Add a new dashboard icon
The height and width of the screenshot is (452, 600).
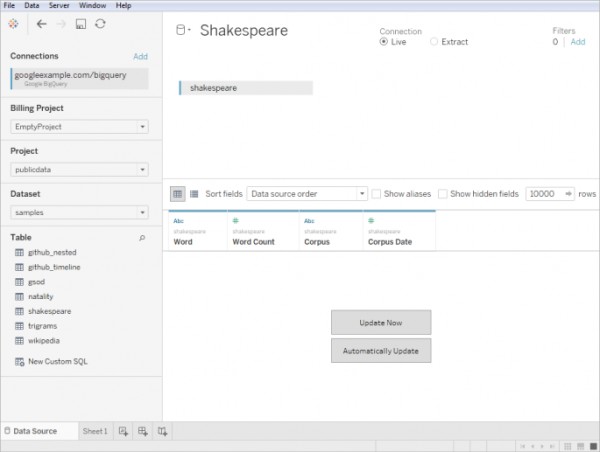pyautogui.click(x=143, y=431)
